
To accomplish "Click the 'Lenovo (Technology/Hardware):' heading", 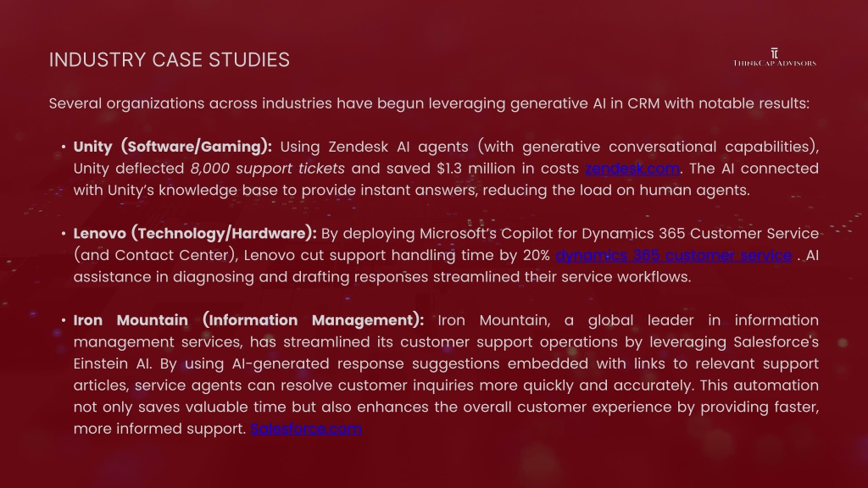I will click(195, 234).
